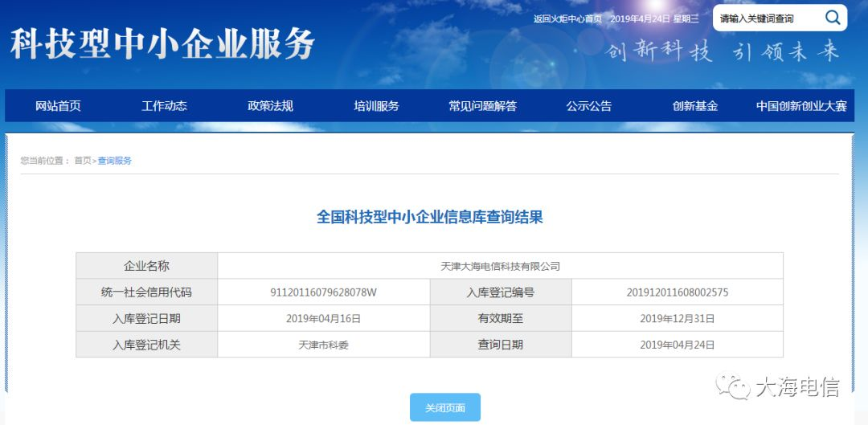The width and height of the screenshot is (868, 425).
Task: Go to 网站首页 in the navigation bar
Action: (x=58, y=106)
